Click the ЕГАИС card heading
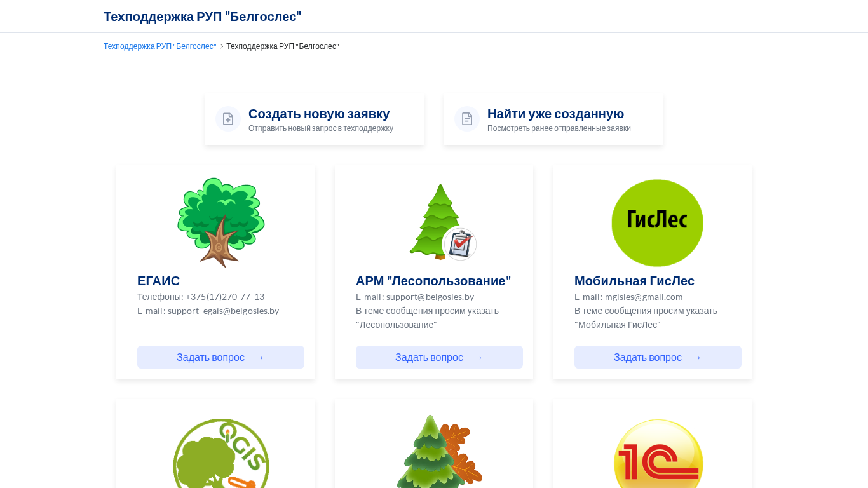 pos(159,281)
